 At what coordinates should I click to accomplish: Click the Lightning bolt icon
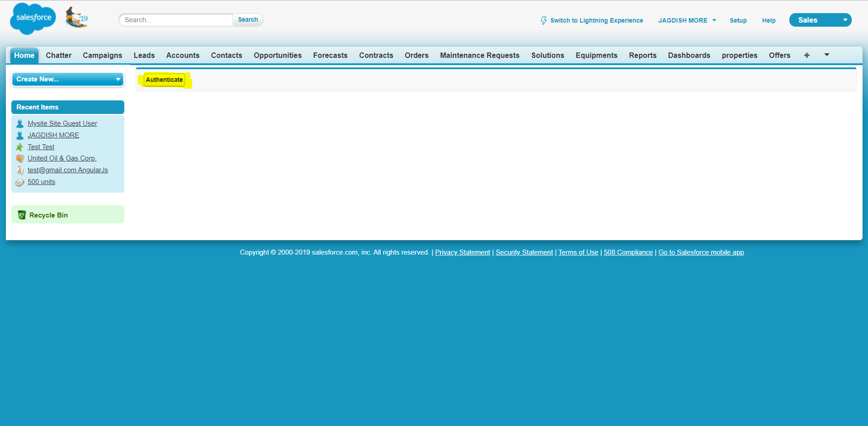click(544, 20)
